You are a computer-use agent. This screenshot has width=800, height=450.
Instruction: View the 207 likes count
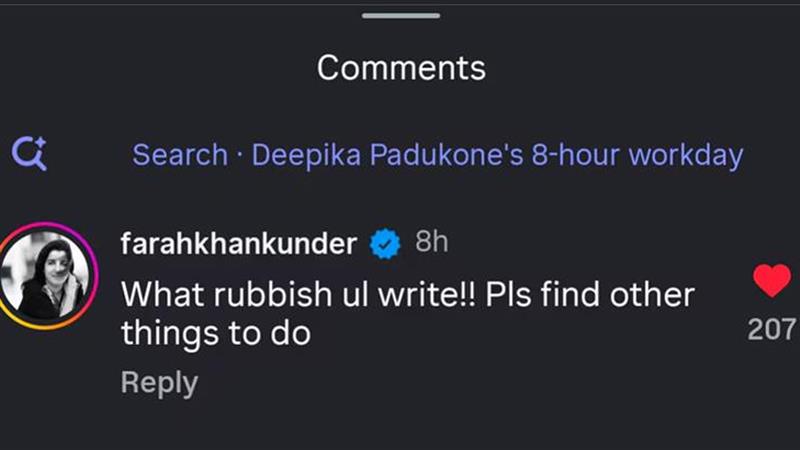point(771,328)
